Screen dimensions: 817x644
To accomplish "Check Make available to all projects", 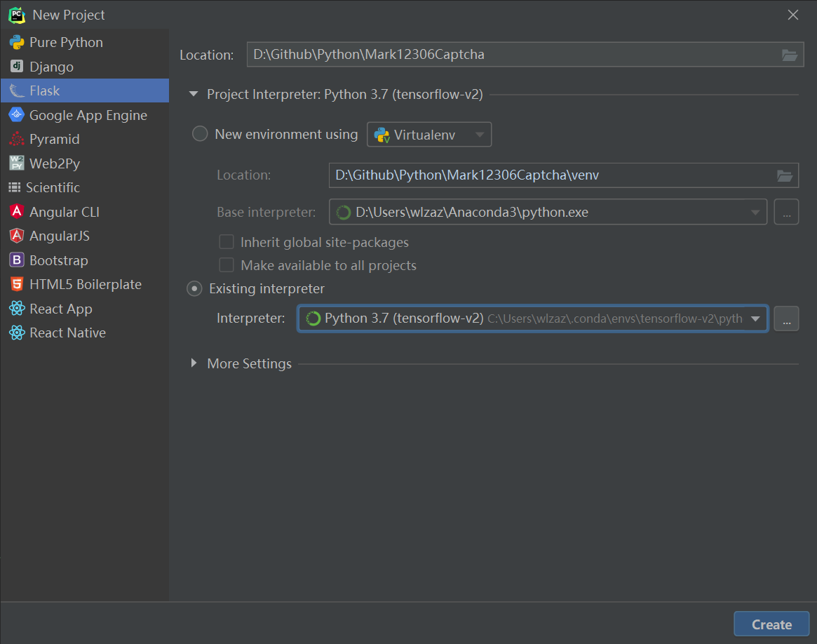I will click(x=227, y=265).
